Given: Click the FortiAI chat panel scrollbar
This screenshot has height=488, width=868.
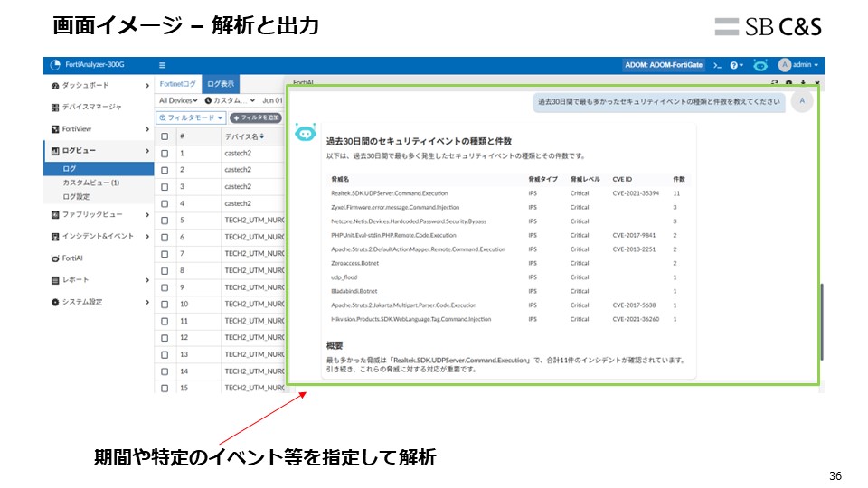Looking at the screenshot, I should tap(822, 321).
